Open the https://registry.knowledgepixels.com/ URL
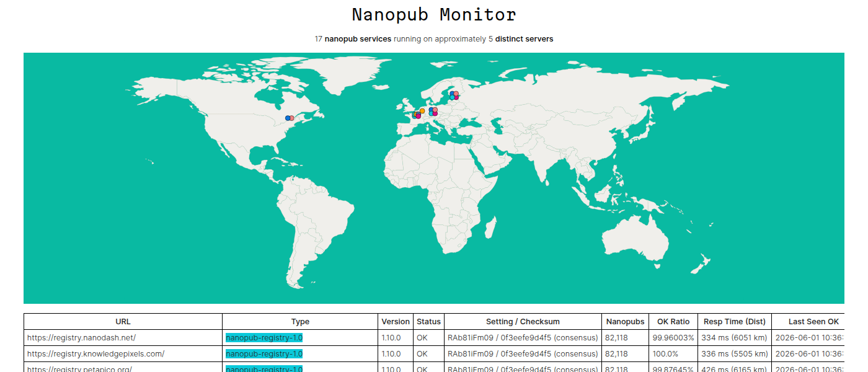This screenshot has width=868, height=372. (x=95, y=354)
